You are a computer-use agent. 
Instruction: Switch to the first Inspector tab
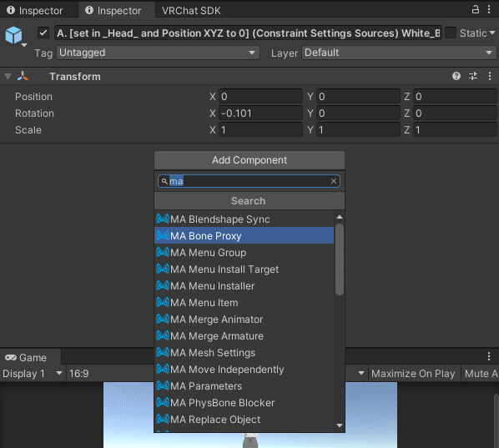tap(35, 11)
